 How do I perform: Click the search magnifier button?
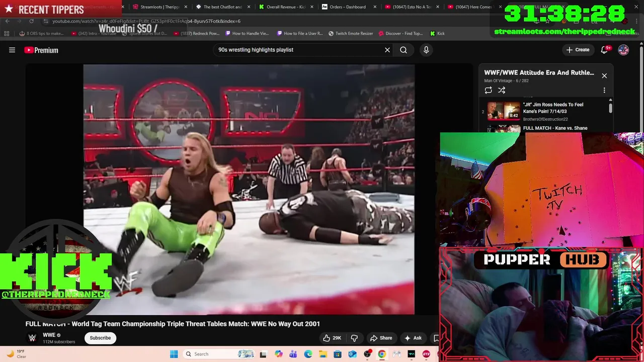(404, 50)
